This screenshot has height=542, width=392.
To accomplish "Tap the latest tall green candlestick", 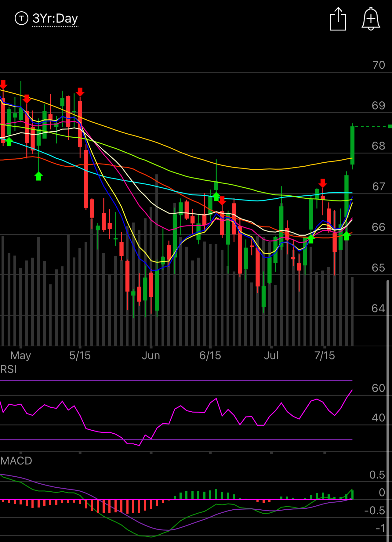I will pos(352,146).
